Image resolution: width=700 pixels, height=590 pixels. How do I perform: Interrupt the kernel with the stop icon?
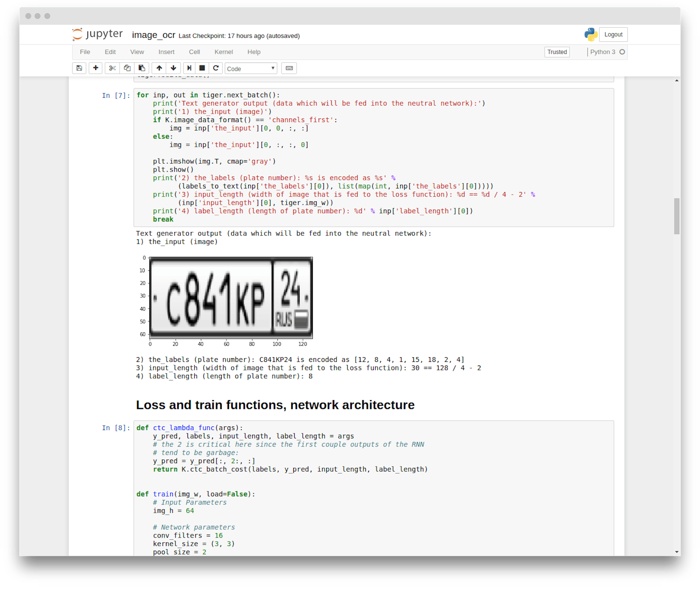[202, 68]
